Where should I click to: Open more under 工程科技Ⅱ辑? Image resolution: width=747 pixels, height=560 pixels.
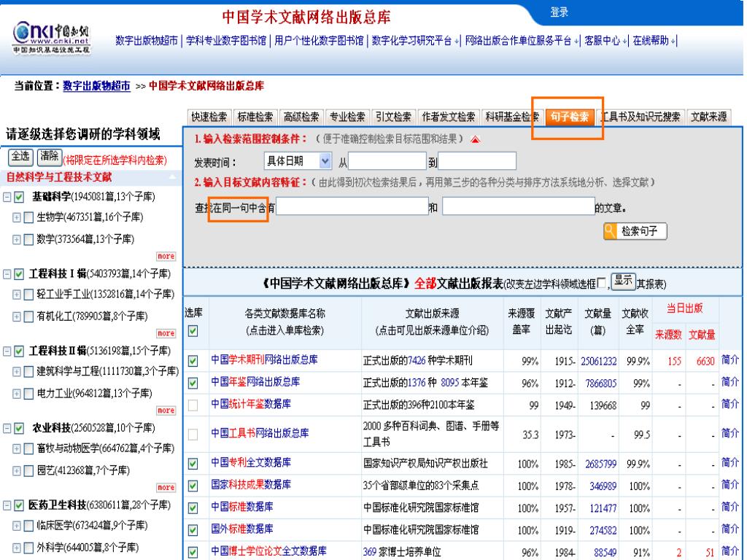(166, 411)
